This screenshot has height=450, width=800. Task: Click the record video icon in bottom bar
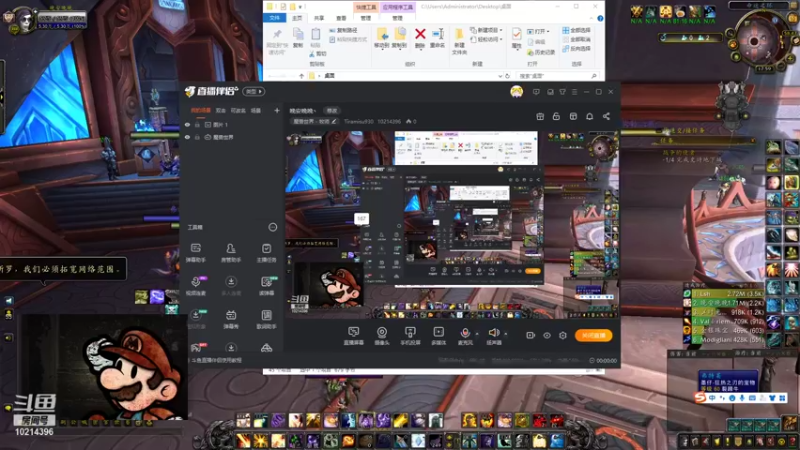coord(531,335)
